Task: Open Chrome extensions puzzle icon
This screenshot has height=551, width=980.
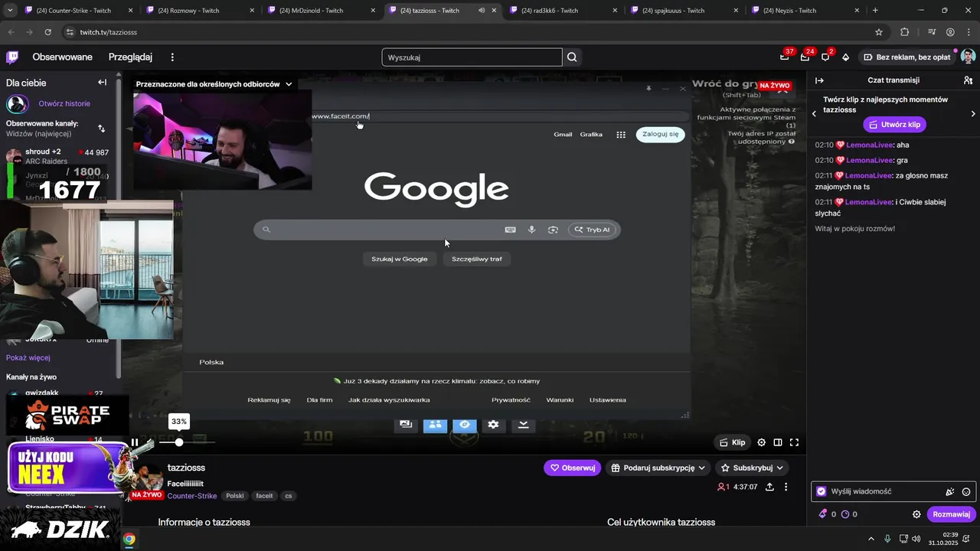Action: coord(905,32)
